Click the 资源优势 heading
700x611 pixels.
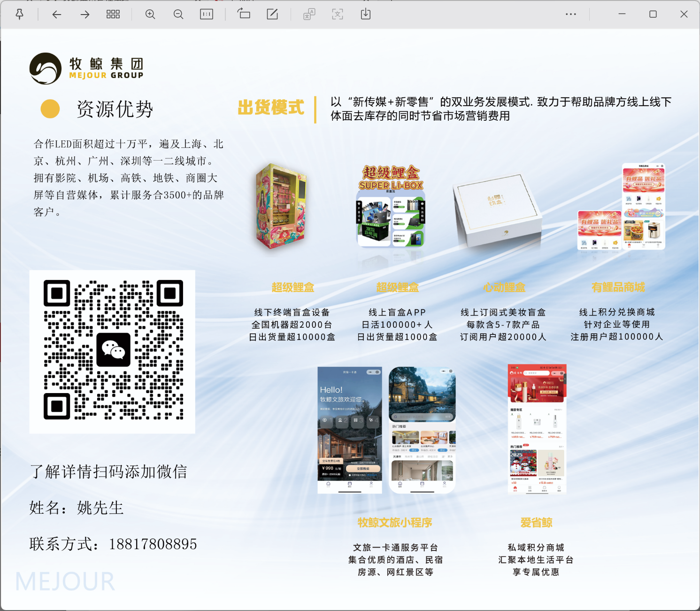click(115, 109)
